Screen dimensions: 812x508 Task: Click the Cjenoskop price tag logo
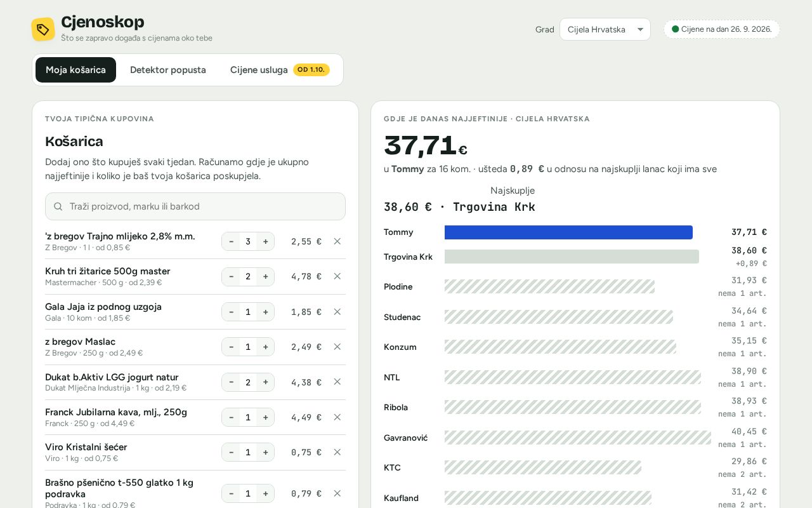[x=43, y=29]
